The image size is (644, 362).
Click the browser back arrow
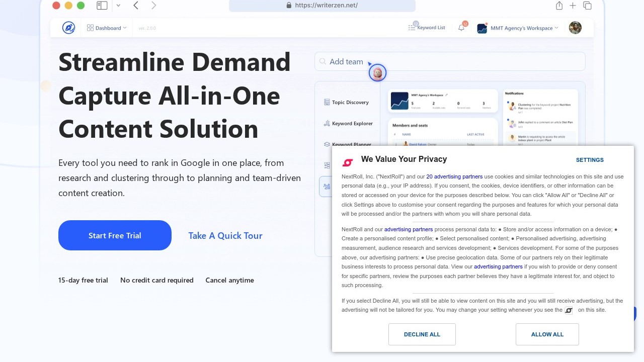pos(136,6)
